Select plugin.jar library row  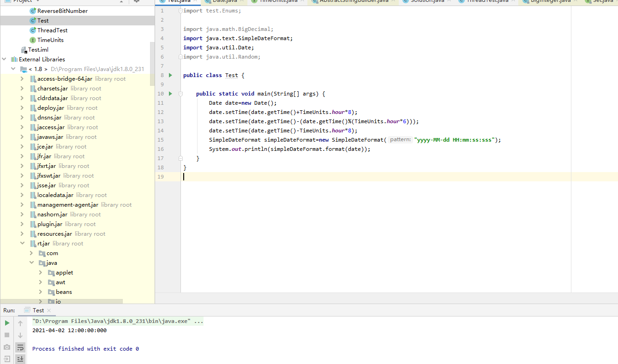(x=78, y=224)
